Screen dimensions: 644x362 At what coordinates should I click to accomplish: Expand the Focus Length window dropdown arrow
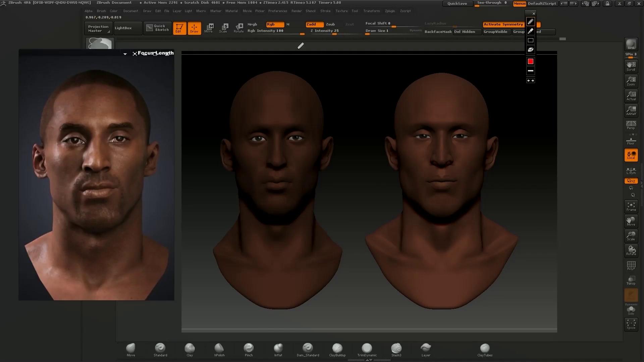125,54
